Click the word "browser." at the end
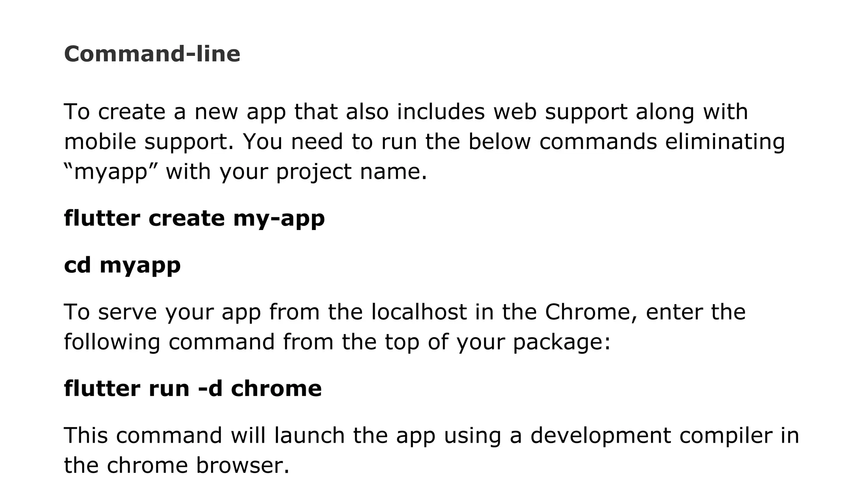This screenshot has height=488, width=868. (243, 466)
